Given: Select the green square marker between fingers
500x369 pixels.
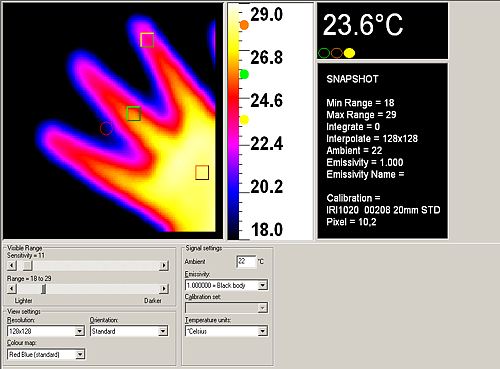Looking at the screenshot, I should click(x=134, y=114).
